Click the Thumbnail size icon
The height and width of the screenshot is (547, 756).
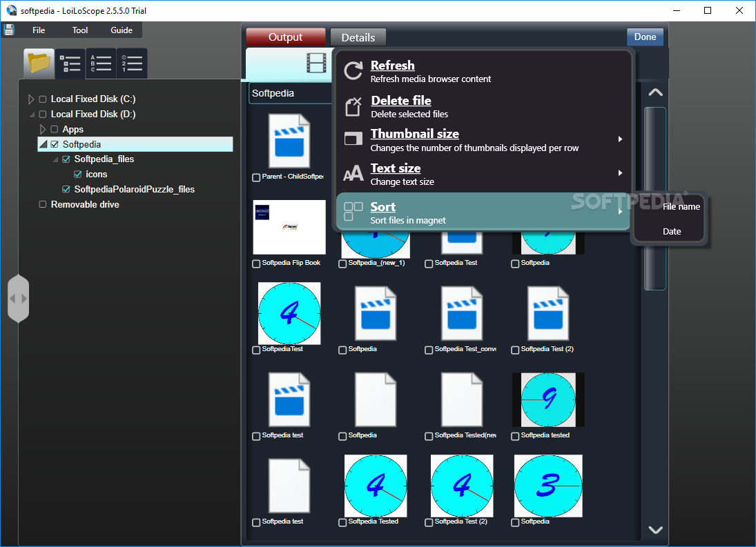click(x=353, y=139)
